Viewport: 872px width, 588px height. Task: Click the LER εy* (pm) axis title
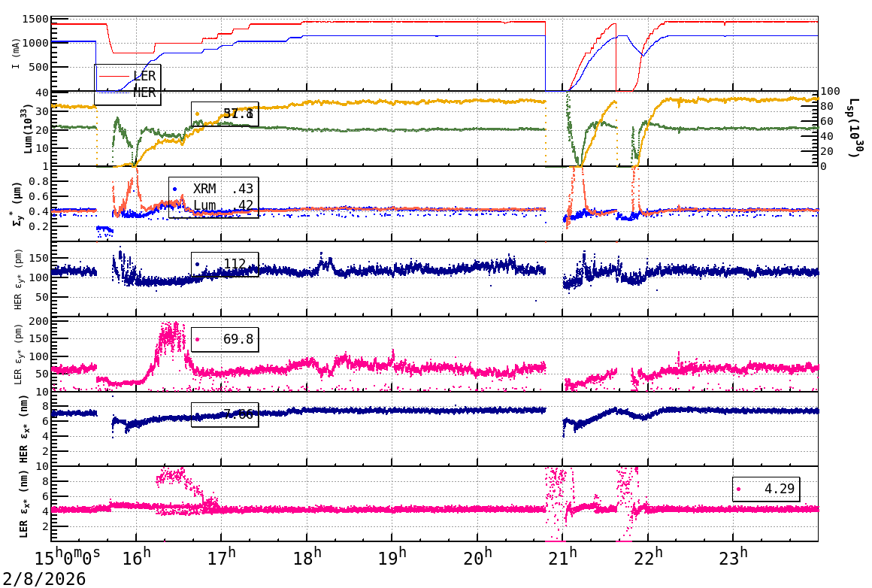point(17,354)
